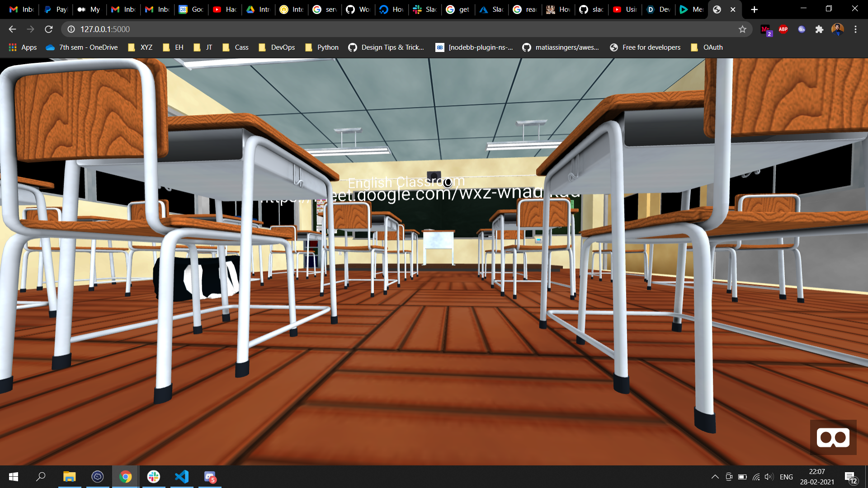Open Free for developers bookmark
The image size is (868, 488).
point(645,47)
